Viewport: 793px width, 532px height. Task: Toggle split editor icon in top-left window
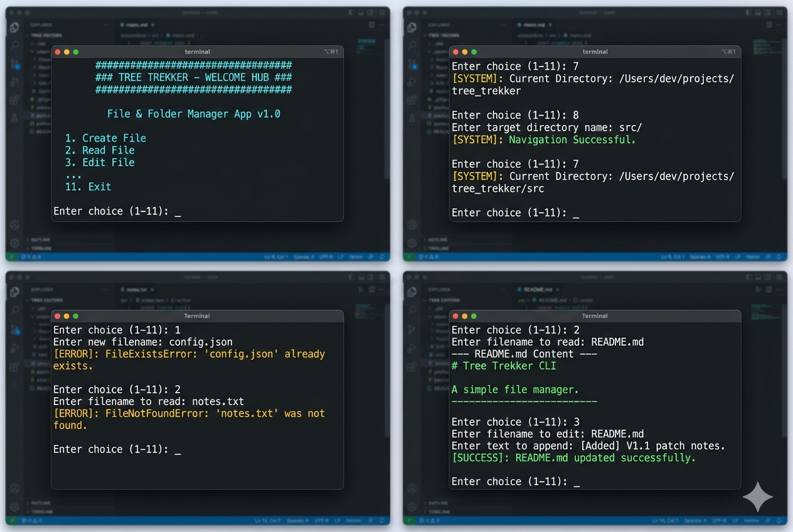click(371, 24)
